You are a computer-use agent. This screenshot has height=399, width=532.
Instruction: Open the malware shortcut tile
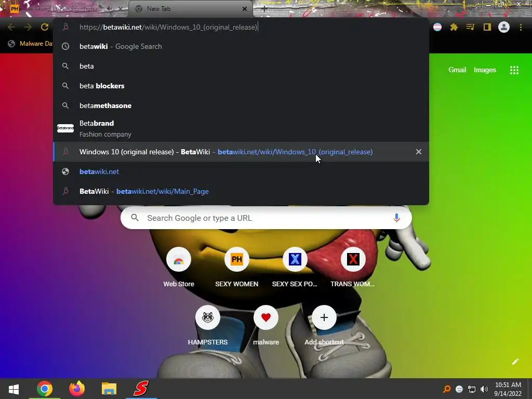click(x=266, y=326)
